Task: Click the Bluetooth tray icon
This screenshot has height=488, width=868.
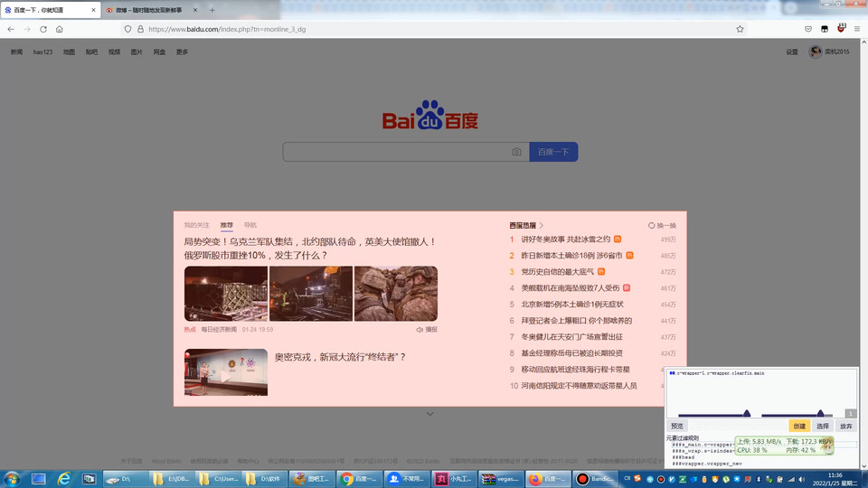Action: click(759, 479)
